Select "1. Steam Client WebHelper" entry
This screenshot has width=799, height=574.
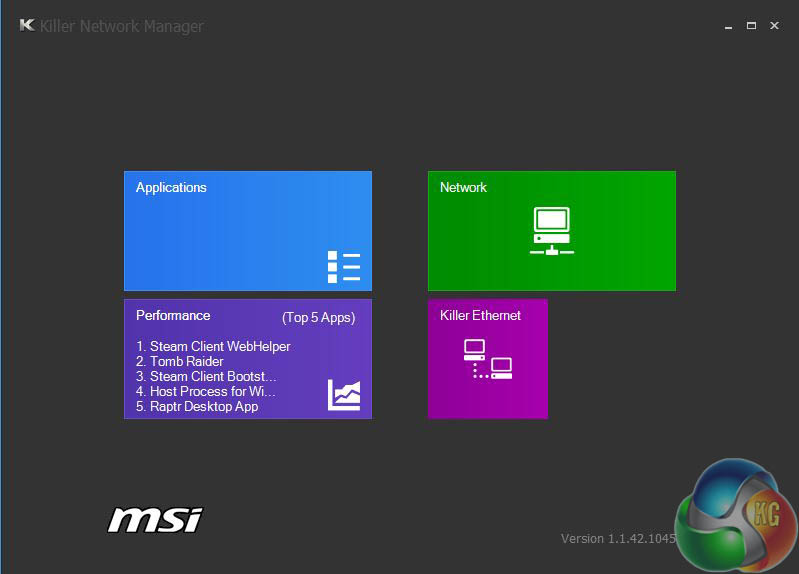point(213,347)
